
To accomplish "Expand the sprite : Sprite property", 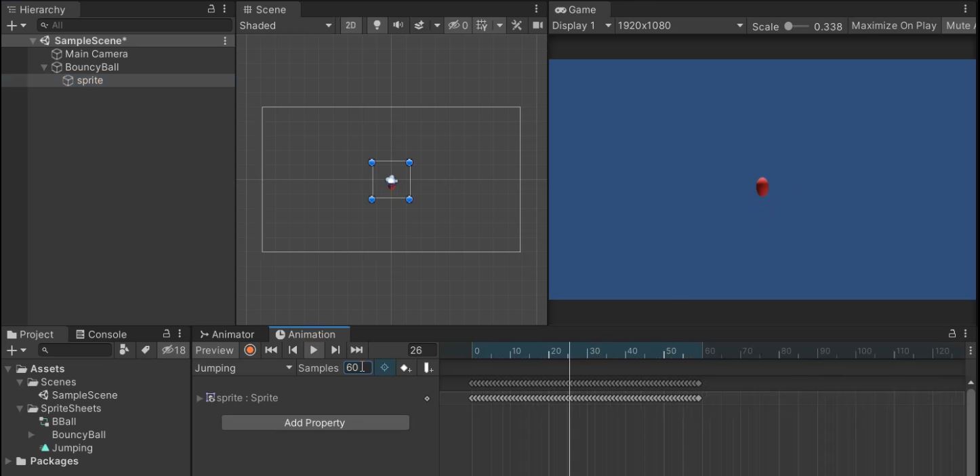I will click(199, 398).
